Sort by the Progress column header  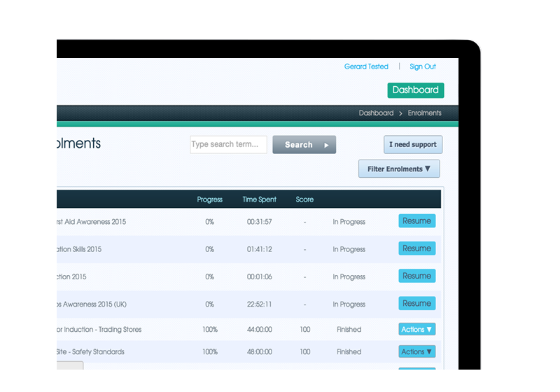point(209,199)
